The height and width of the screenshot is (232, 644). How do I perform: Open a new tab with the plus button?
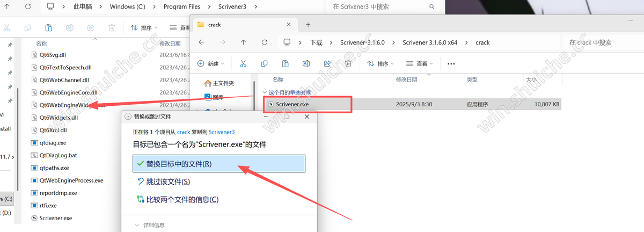308,25
